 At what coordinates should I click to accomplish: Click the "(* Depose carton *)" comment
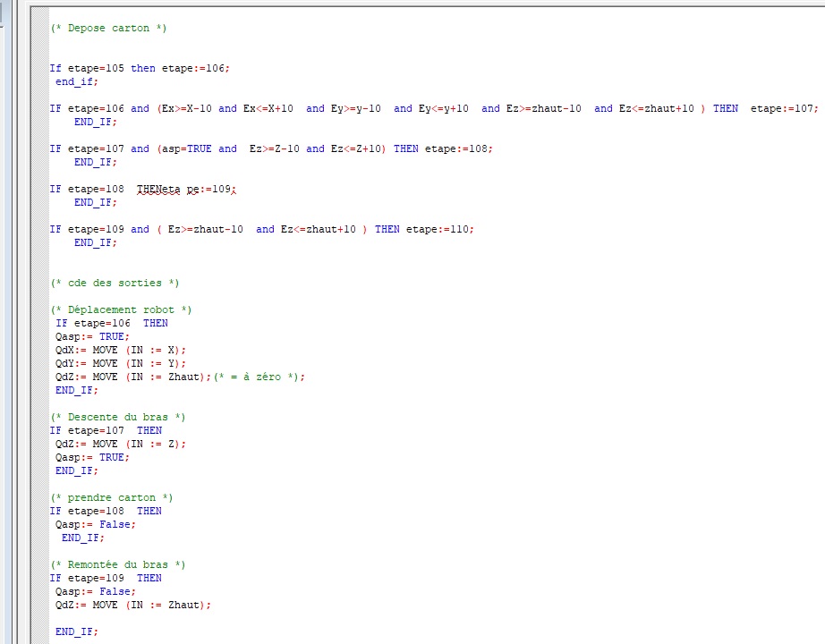[108, 29]
